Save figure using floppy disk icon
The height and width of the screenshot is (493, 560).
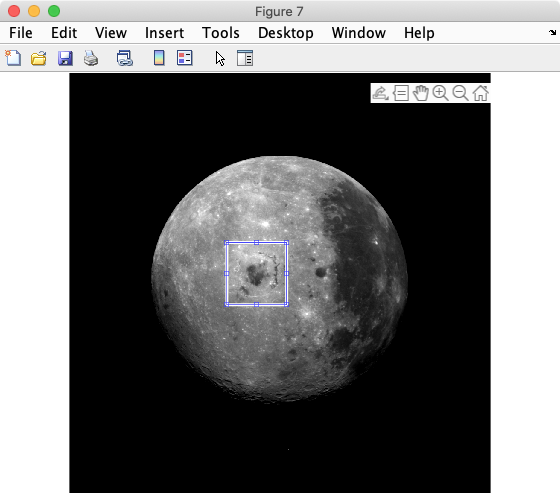point(65,58)
